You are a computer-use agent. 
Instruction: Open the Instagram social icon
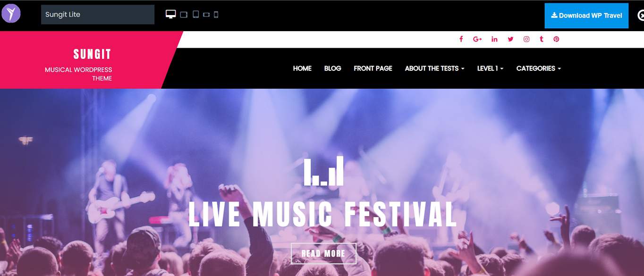point(526,39)
